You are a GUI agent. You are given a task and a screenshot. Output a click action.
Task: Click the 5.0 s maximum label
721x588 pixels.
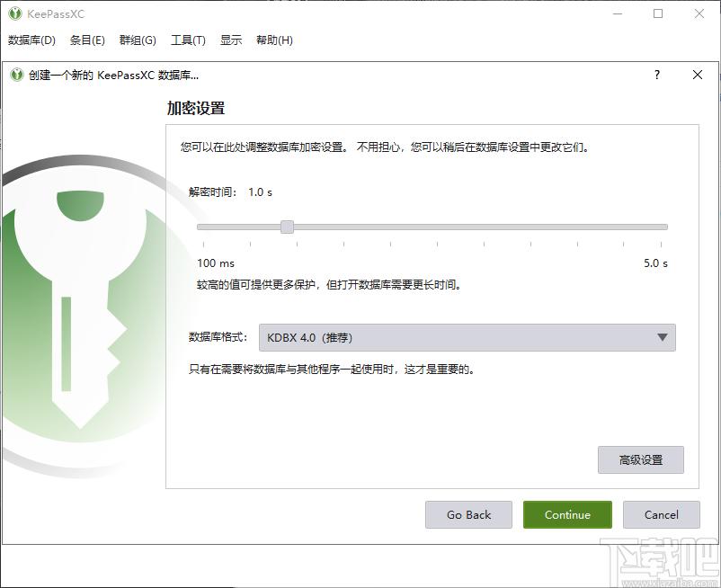pos(655,263)
